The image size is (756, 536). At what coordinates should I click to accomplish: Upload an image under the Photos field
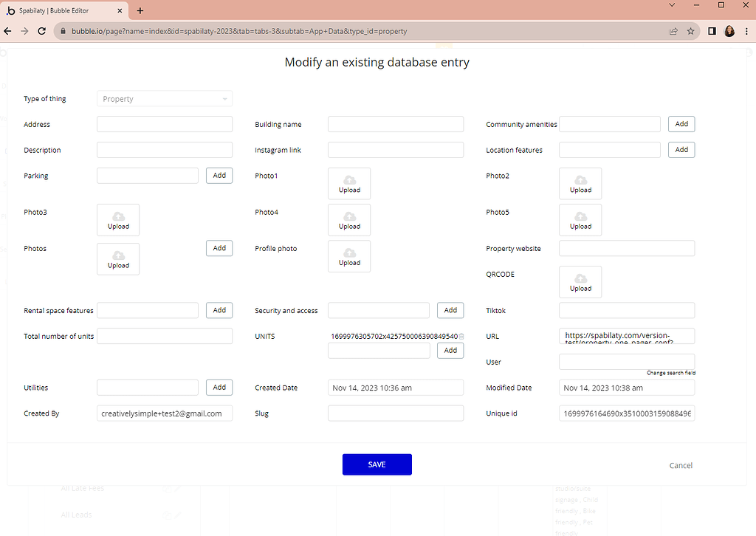(117, 258)
